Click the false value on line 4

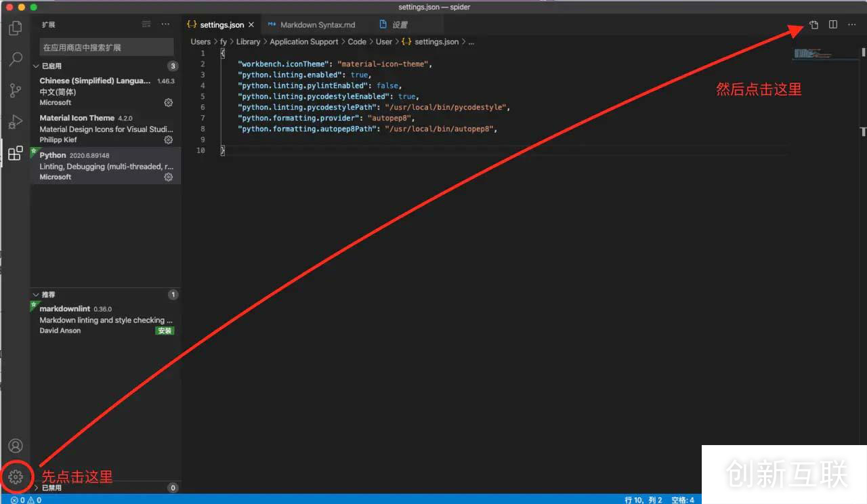(x=387, y=85)
